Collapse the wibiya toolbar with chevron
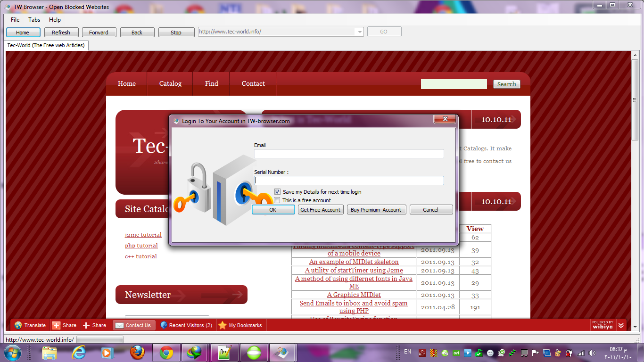 coord(621,325)
